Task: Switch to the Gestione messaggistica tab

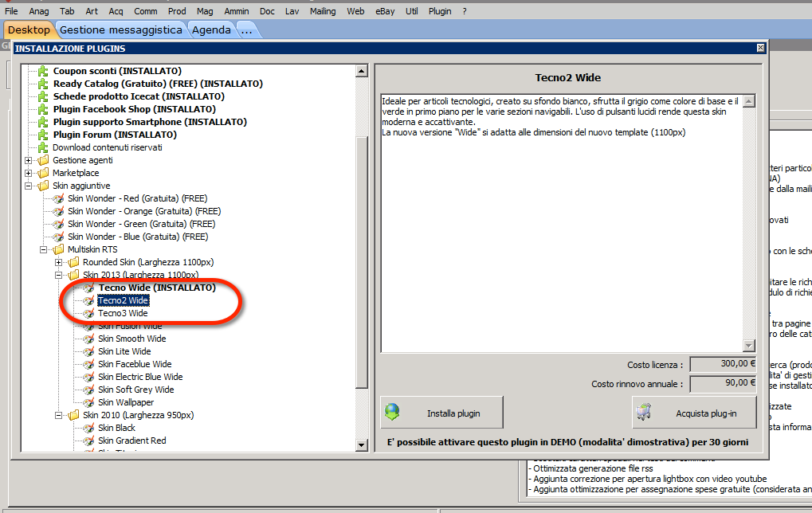Action: pos(120,30)
